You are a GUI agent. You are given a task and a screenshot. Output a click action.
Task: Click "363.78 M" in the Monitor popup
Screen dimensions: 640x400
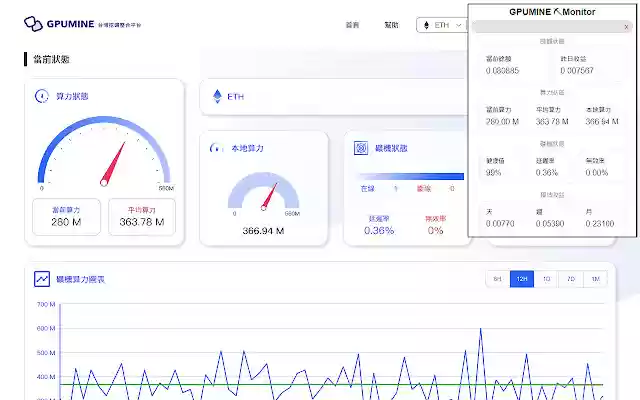tap(552, 122)
